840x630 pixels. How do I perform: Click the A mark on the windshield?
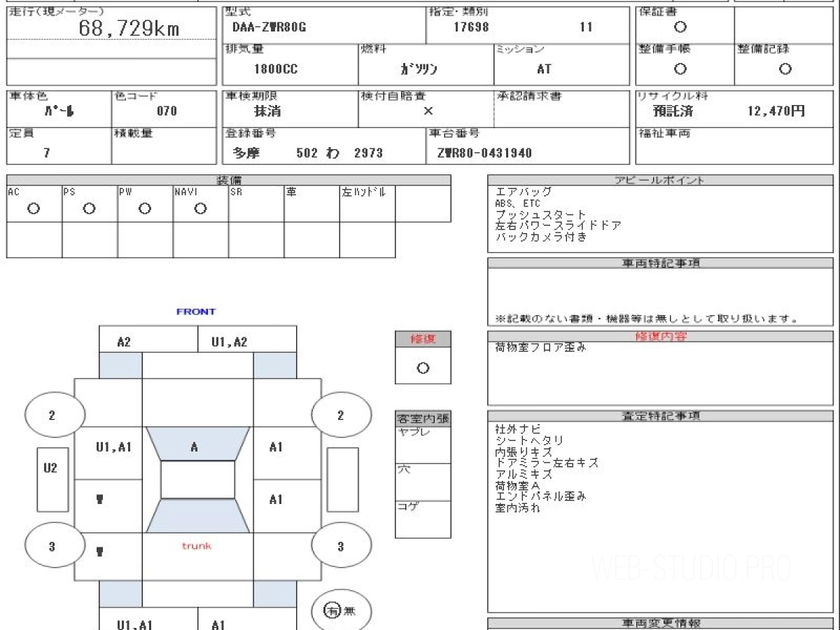(195, 447)
